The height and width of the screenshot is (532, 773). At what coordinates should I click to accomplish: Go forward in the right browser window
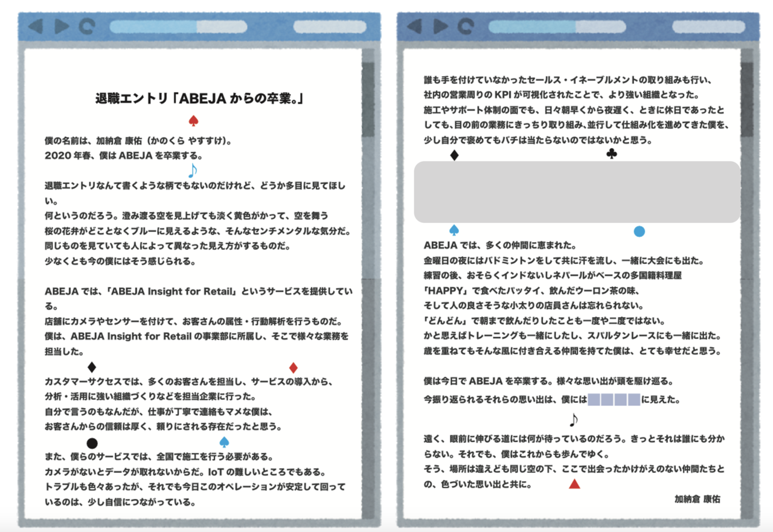coord(440,27)
